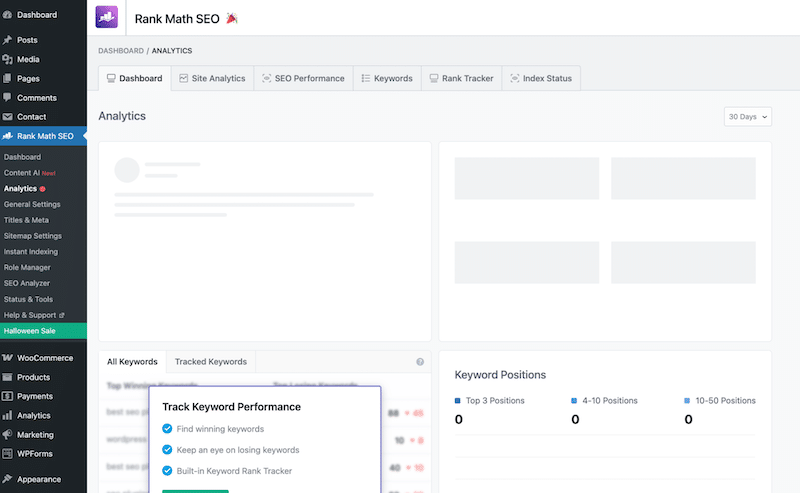Open Status & Tools submenu item
The image size is (800, 493).
tap(28, 299)
